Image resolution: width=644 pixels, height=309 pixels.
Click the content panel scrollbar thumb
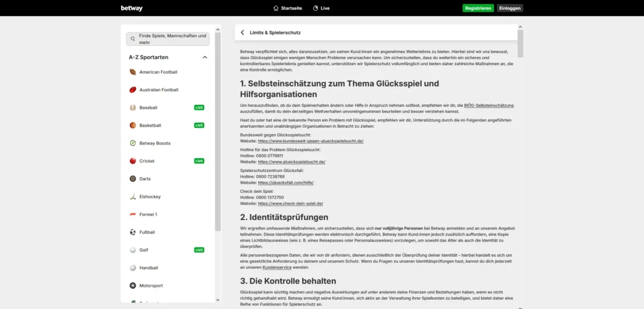pyautogui.click(x=520, y=44)
